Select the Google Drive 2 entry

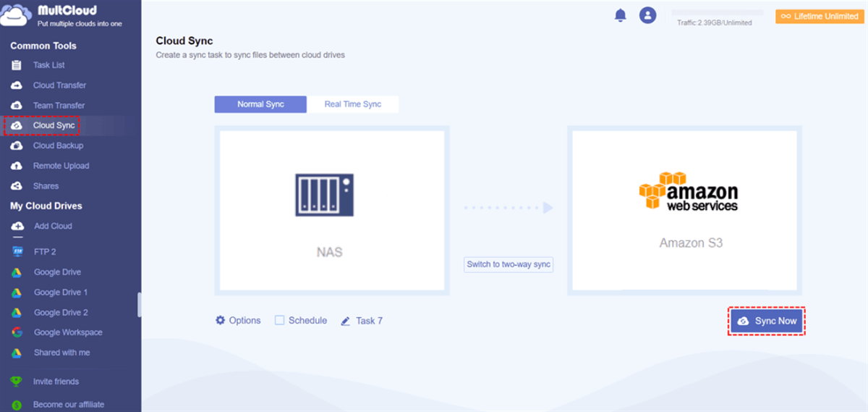(x=61, y=313)
